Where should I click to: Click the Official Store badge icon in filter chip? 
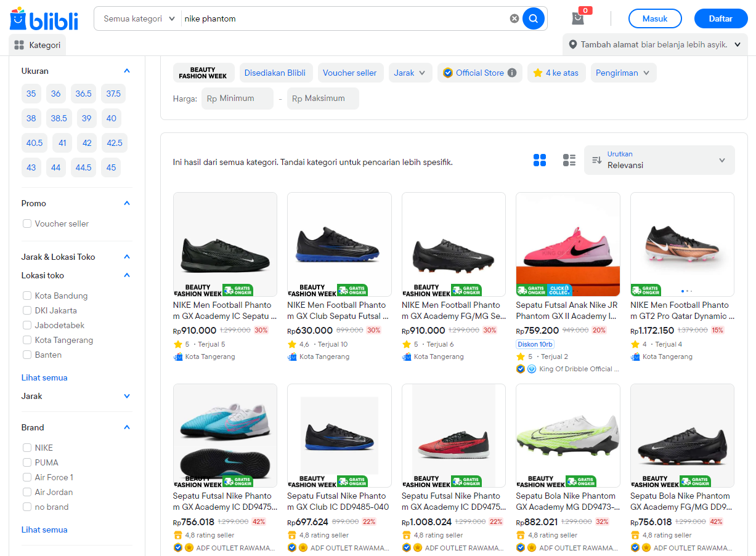[448, 73]
